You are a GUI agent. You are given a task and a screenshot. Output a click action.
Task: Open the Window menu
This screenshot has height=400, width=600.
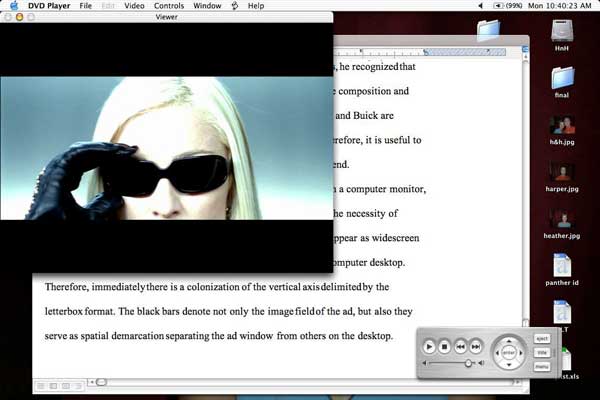[207, 6]
